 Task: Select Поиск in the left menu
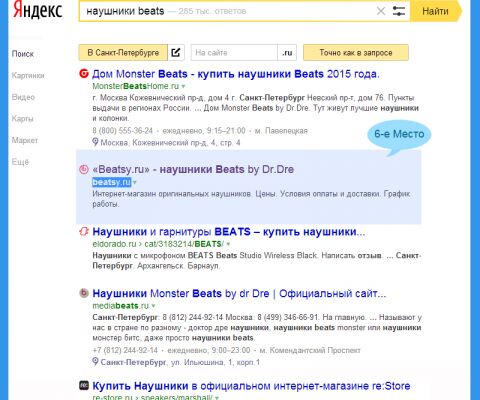click(23, 54)
